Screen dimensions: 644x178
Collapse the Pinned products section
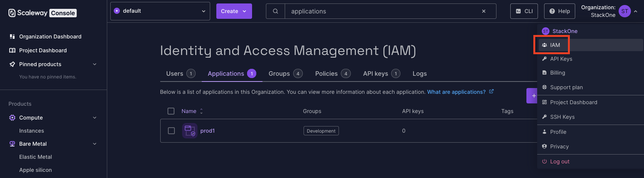[95, 64]
